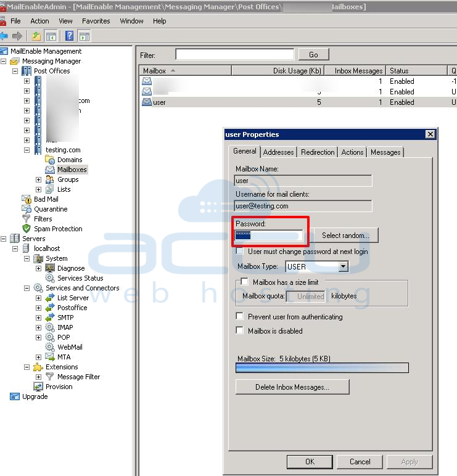The width and height of the screenshot is (457, 476).
Task: Collapse the Messaging Manager node
Action: [x=3, y=61]
